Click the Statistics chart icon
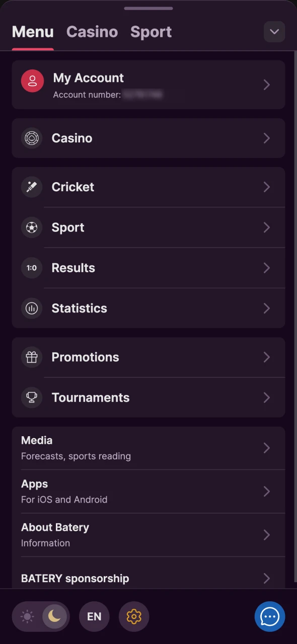 31,308
